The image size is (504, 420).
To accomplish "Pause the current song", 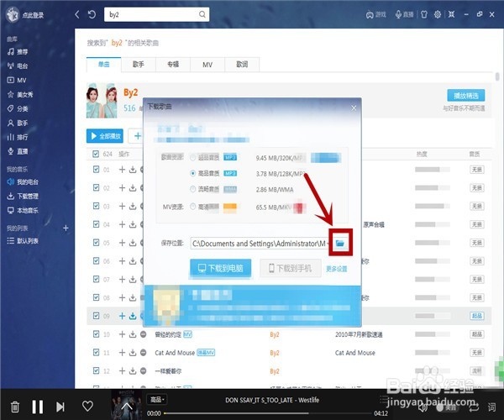I will click(38, 407).
